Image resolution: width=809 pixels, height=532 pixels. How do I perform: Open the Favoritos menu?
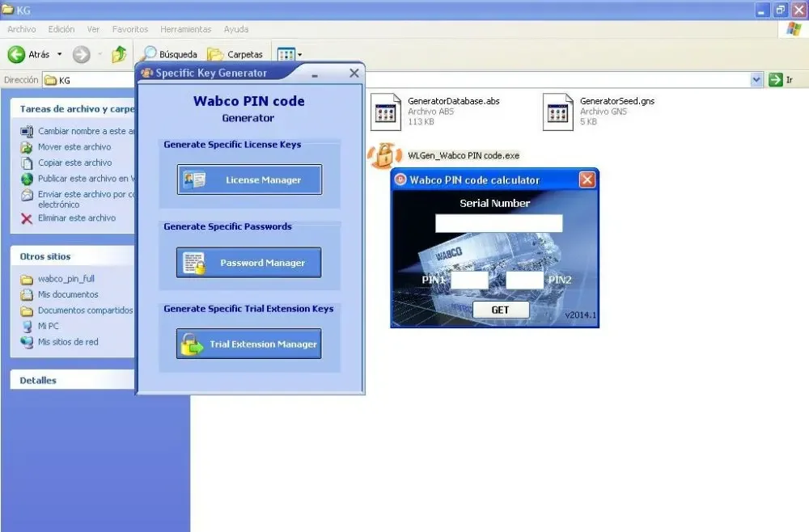click(x=130, y=29)
